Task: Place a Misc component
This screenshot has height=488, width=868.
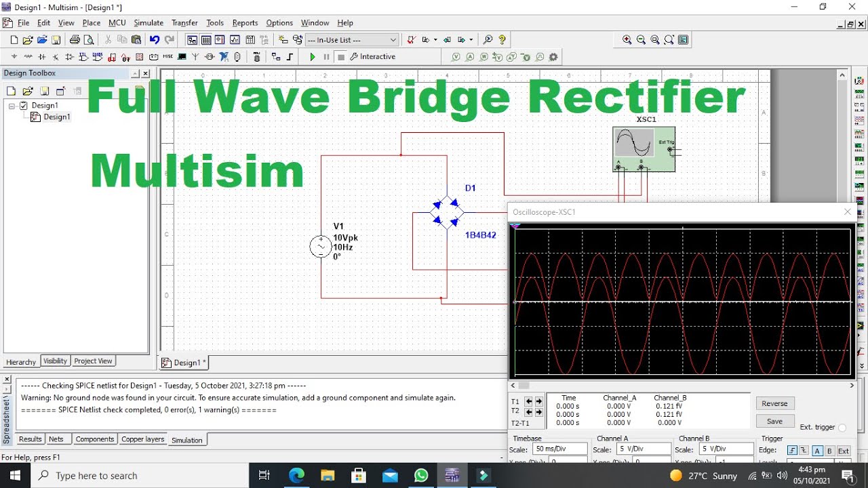Action: pos(168,57)
